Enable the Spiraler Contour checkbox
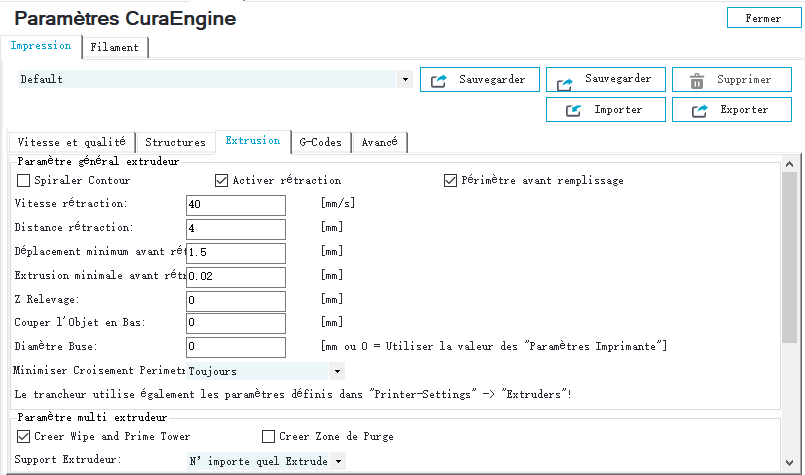The image size is (805, 475). (23, 180)
